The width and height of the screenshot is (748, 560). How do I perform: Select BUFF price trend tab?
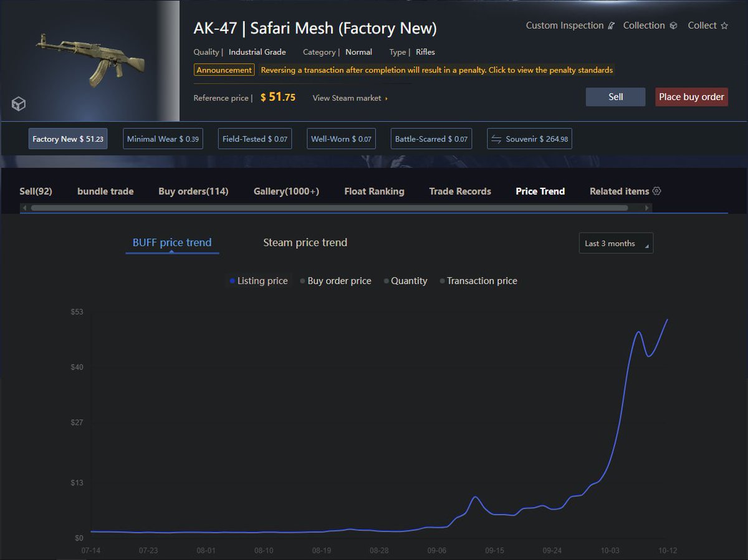click(x=172, y=243)
